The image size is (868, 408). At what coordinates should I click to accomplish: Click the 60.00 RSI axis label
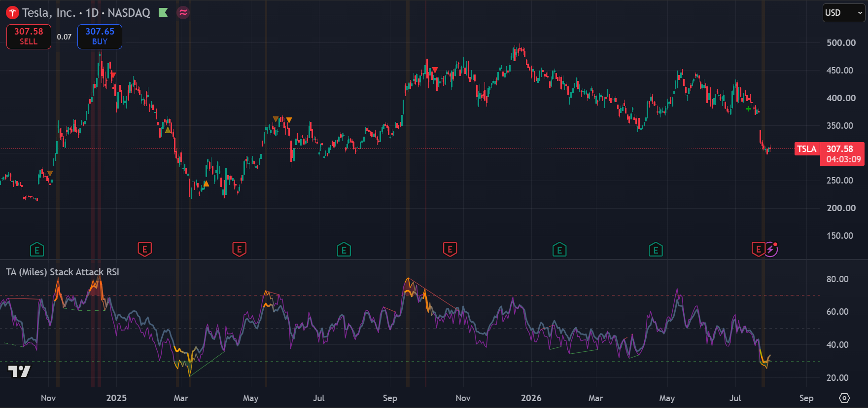837,312
